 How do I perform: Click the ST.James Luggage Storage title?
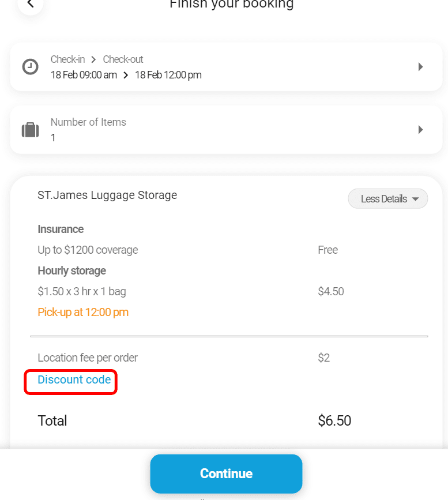pyautogui.click(x=107, y=195)
